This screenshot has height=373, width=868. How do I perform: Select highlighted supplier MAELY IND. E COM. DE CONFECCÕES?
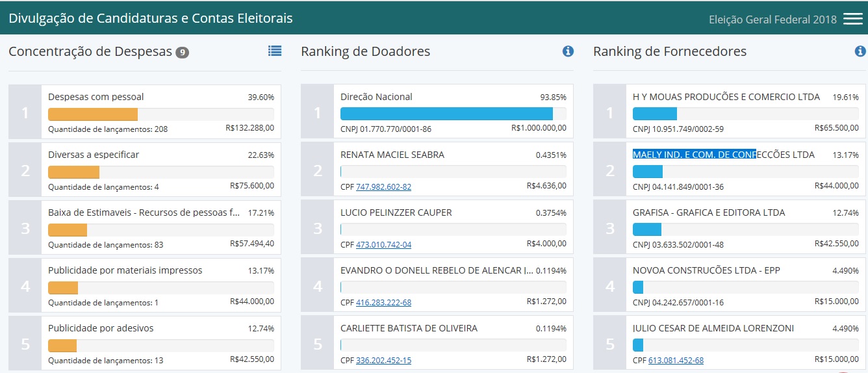click(x=724, y=155)
